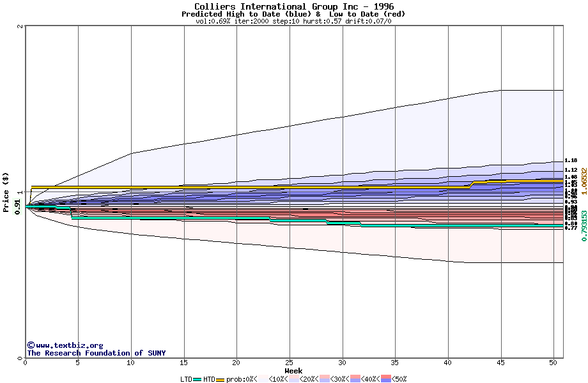Click the legend swatch between <30%< and <40%<
Viewport: 588px width, 383px height.
point(355,379)
